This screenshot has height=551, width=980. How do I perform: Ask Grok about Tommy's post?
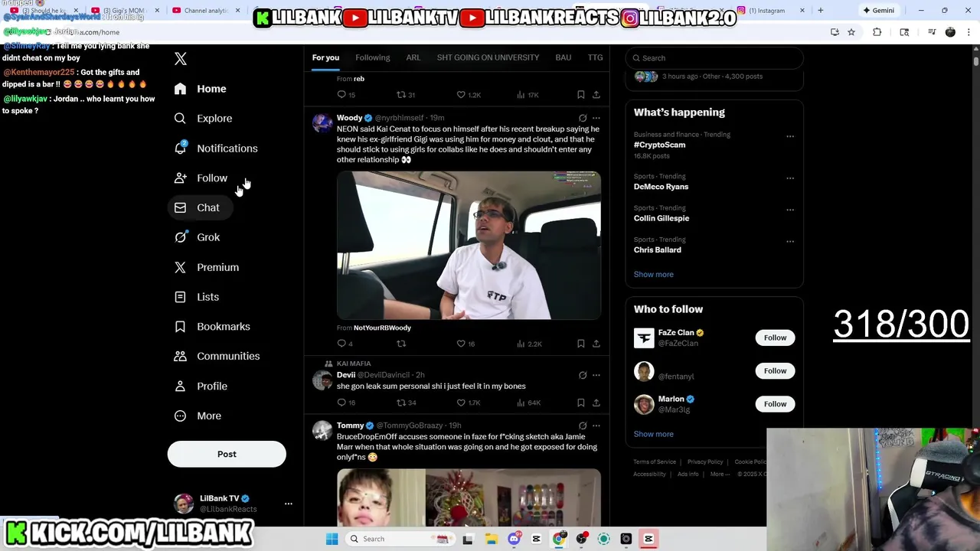583,425
